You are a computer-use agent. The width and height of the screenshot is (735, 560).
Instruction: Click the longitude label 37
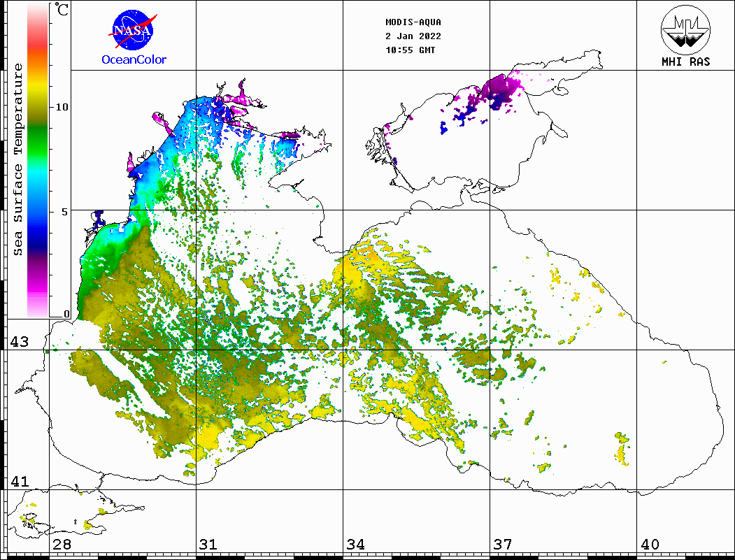(503, 544)
